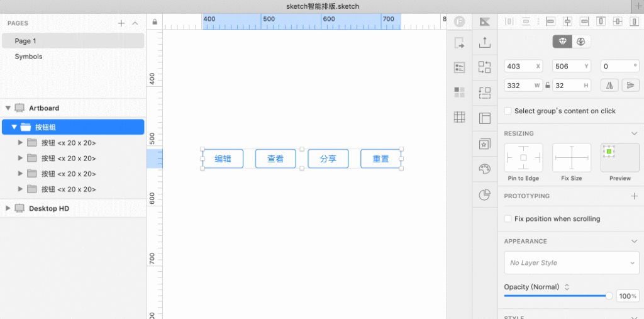This screenshot has width=644, height=319.
Task: Click the Opacity slider track
Action: click(557, 296)
